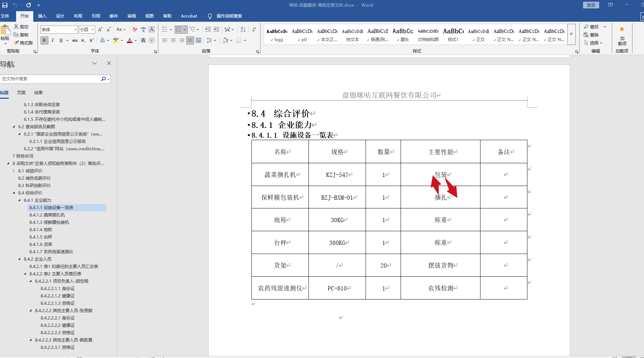Toggle show/hide paragraph marks
644x358 pixels.
[254, 29]
